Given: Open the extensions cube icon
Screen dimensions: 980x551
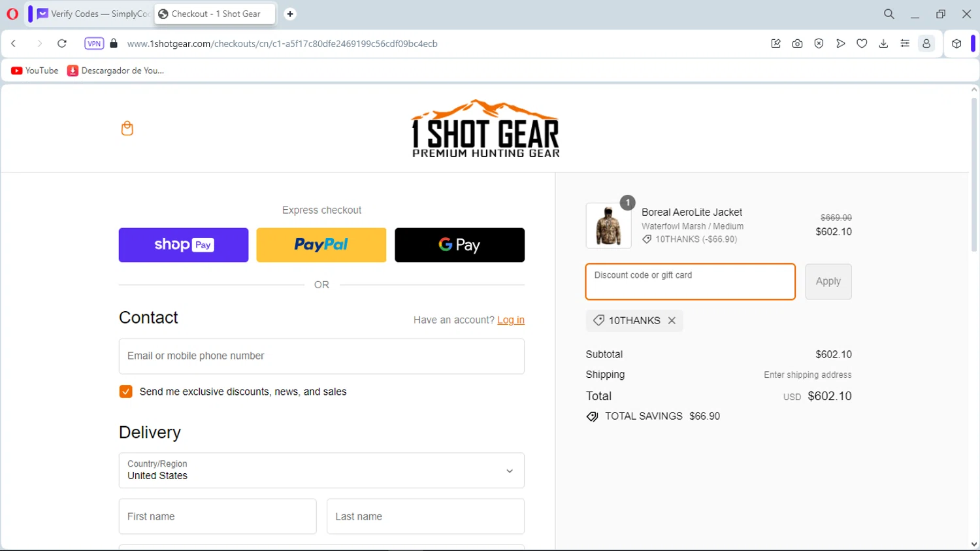Looking at the screenshot, I should [x=956, y=44].
